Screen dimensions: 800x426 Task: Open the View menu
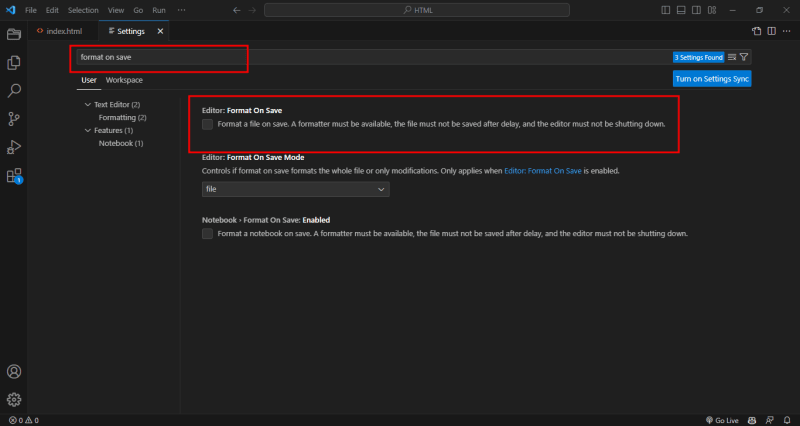pyautogui.click(x=116, y=10)
